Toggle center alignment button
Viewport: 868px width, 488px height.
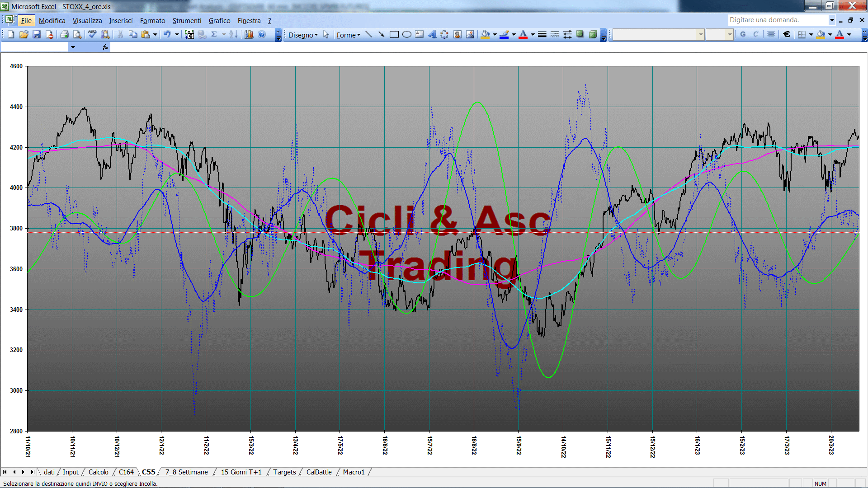[x=771, y=34]
